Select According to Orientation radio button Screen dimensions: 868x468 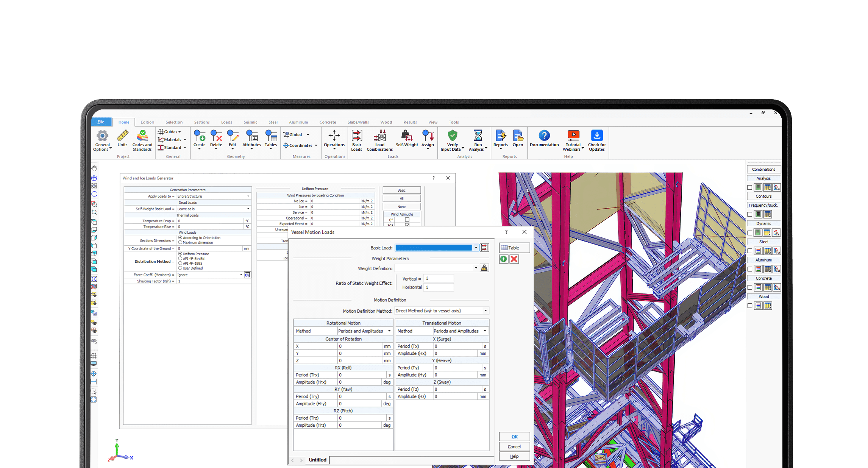[180, 238]
